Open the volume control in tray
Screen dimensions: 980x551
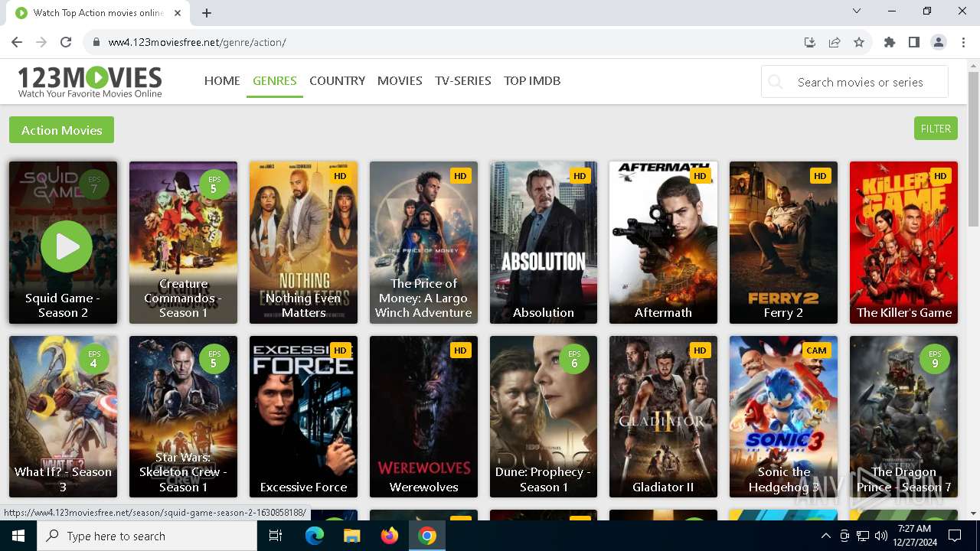tap(881, 536)
